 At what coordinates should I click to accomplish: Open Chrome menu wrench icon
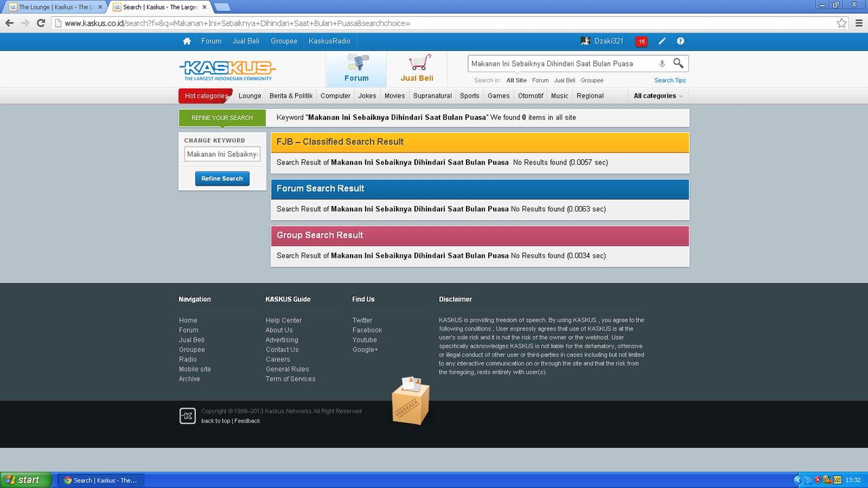[859, 23]
